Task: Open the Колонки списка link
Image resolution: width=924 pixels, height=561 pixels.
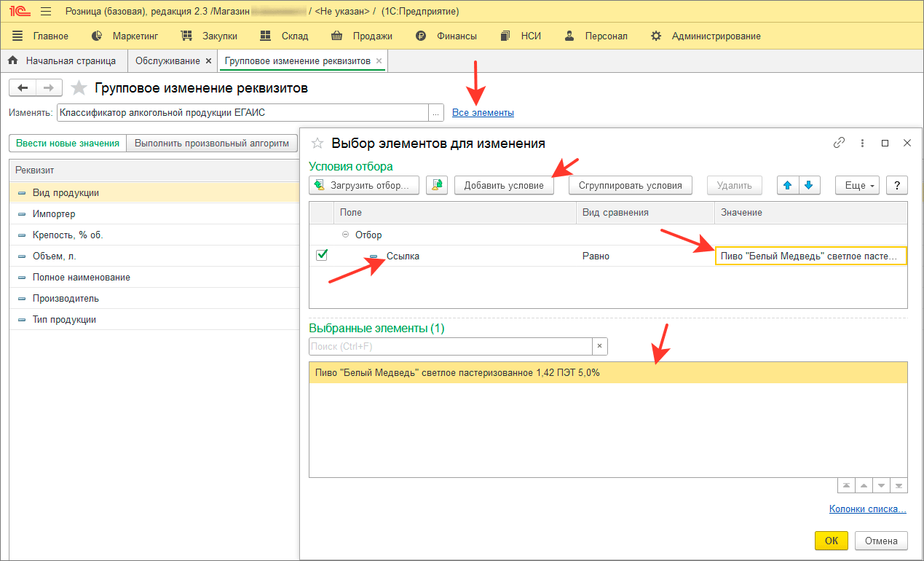Action: 868,509
